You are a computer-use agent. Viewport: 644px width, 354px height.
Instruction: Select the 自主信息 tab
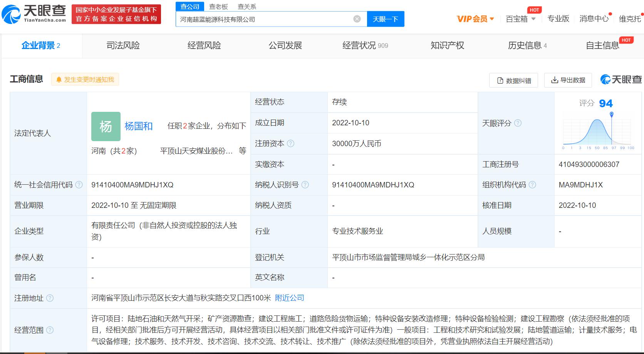[602, 46]
